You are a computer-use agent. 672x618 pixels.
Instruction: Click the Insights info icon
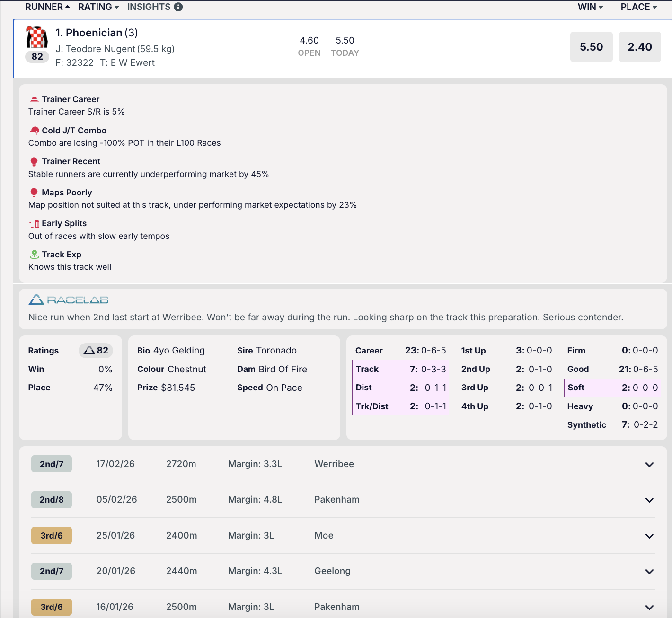click(178, 7)
